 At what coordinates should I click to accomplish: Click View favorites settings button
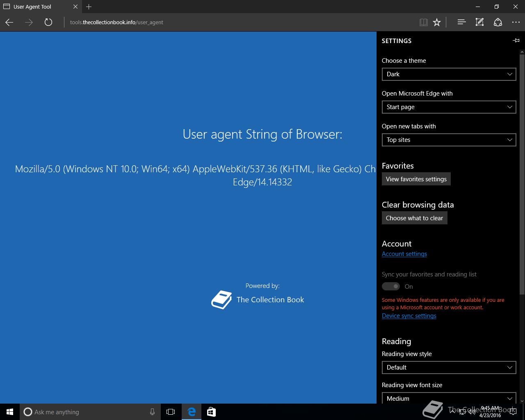416,179
